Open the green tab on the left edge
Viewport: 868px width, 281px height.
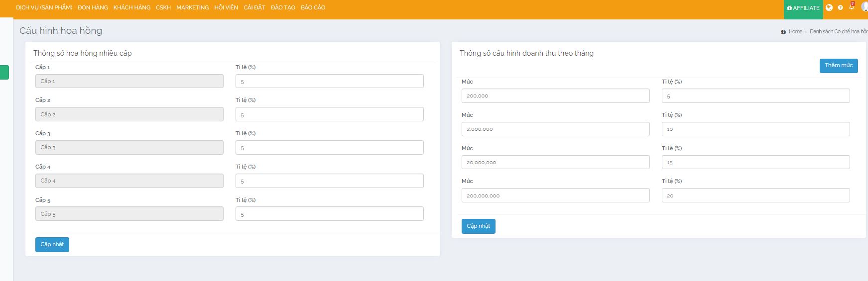click(4, 72)
